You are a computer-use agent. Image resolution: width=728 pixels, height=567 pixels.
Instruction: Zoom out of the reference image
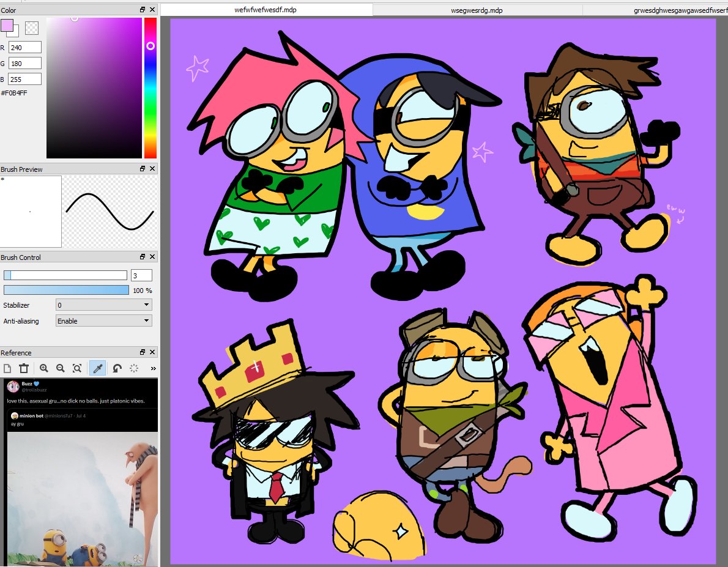coord(61,368)
